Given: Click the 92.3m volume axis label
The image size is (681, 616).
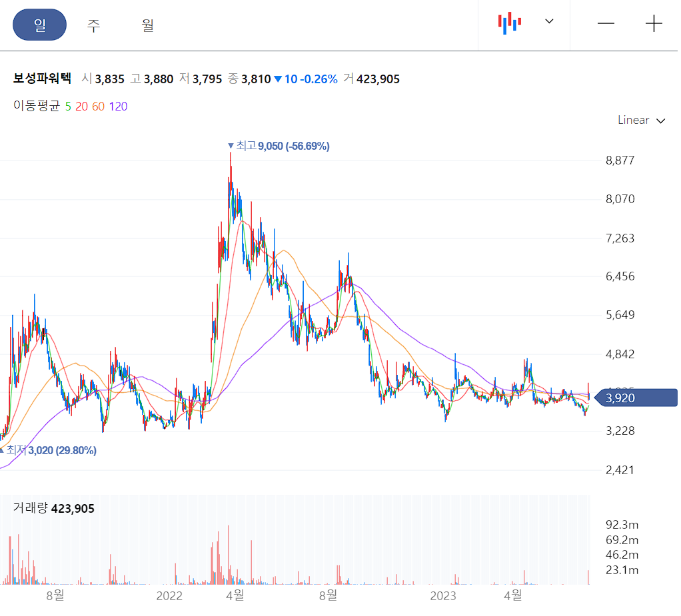Looking at the screenshot, I should click(x=622, y=525).
